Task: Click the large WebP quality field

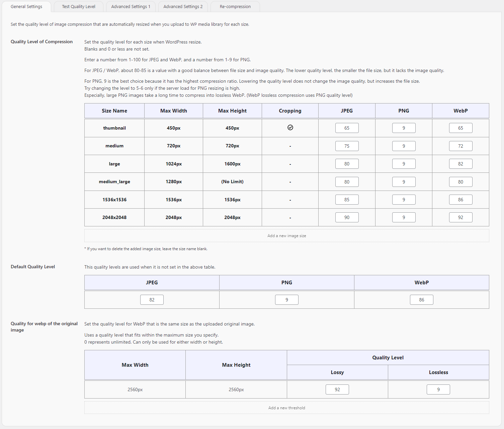Action: pyautogui.click(x=460, y=164)
